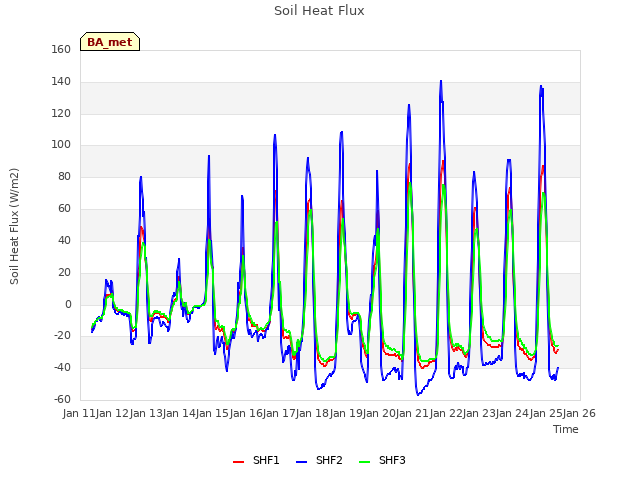Toggle the SHF2 series in legend
Viewport: 640px width, 480px height.
point(319,460)
